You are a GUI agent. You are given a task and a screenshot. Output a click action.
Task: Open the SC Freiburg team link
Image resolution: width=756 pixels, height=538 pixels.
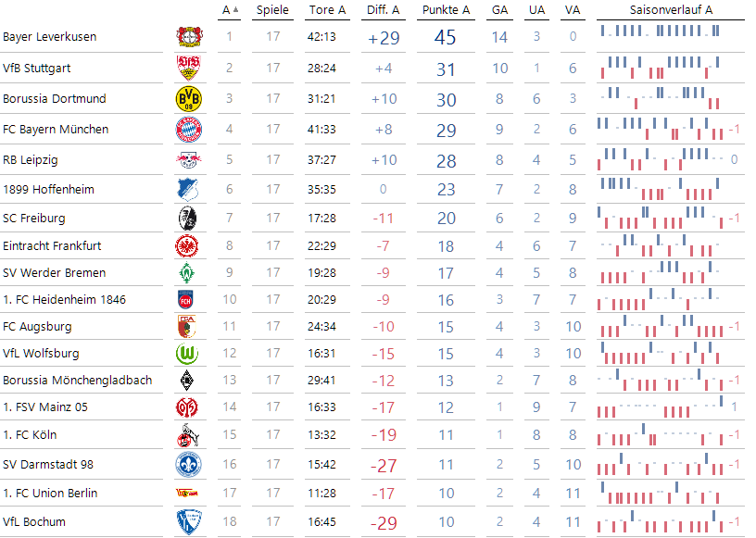click(x=34, y=219)
